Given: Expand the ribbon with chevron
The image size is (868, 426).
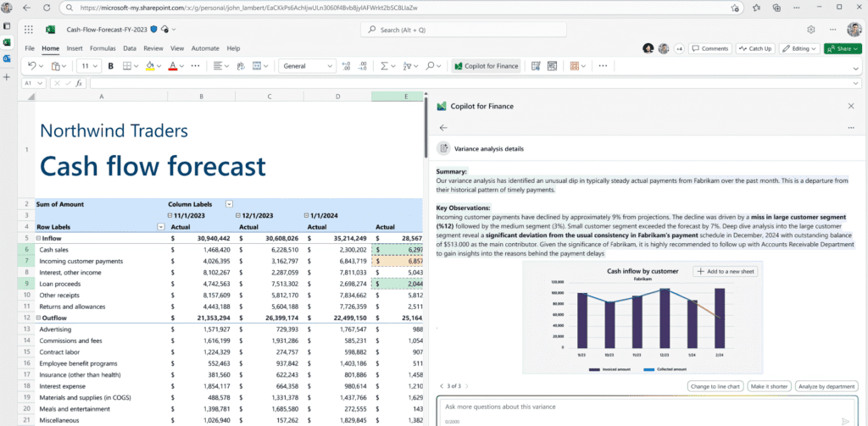Looking at the screenshot, I should [857, 67].
